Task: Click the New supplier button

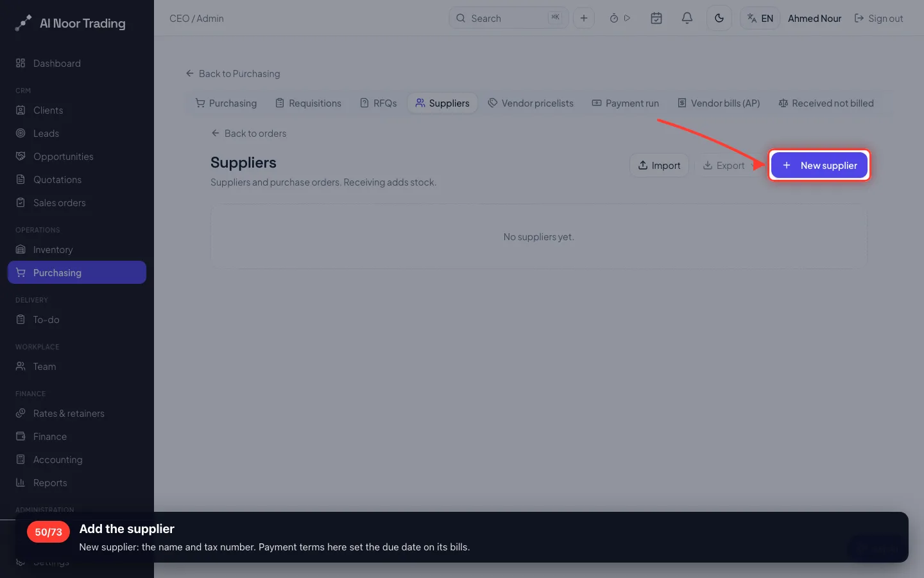Action: click(x=819, y=166)
